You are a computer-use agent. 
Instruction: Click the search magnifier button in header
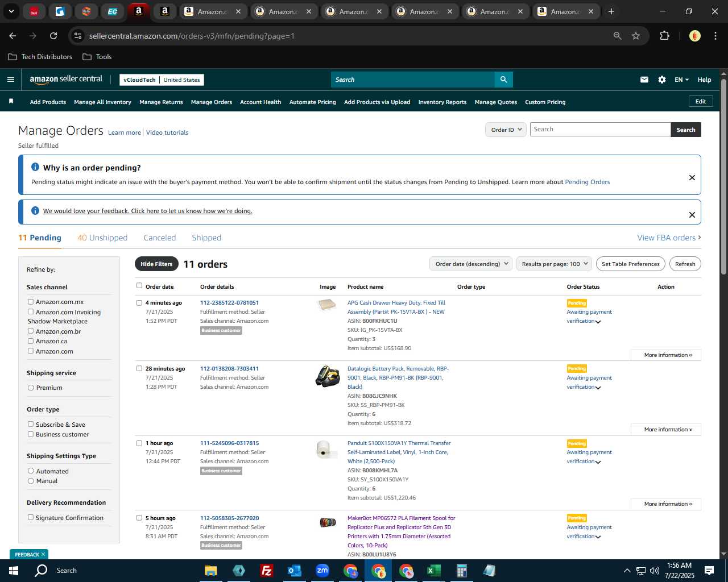pos(503,80)
